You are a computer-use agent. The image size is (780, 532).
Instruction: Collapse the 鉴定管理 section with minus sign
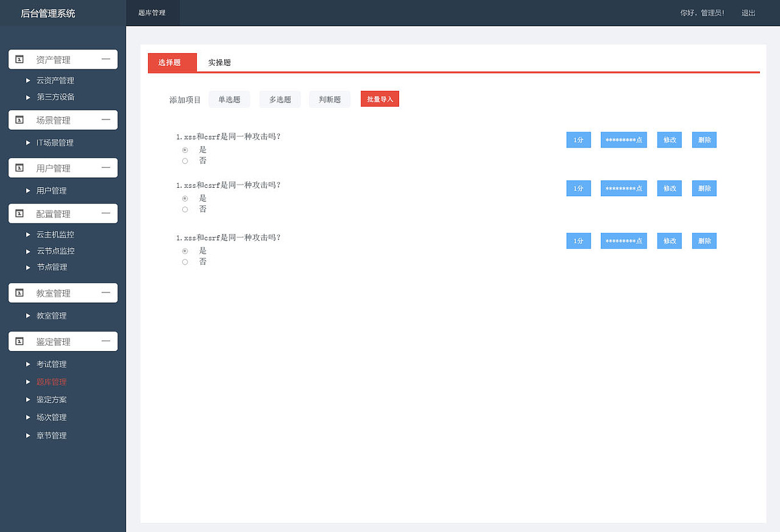[106, 341]
